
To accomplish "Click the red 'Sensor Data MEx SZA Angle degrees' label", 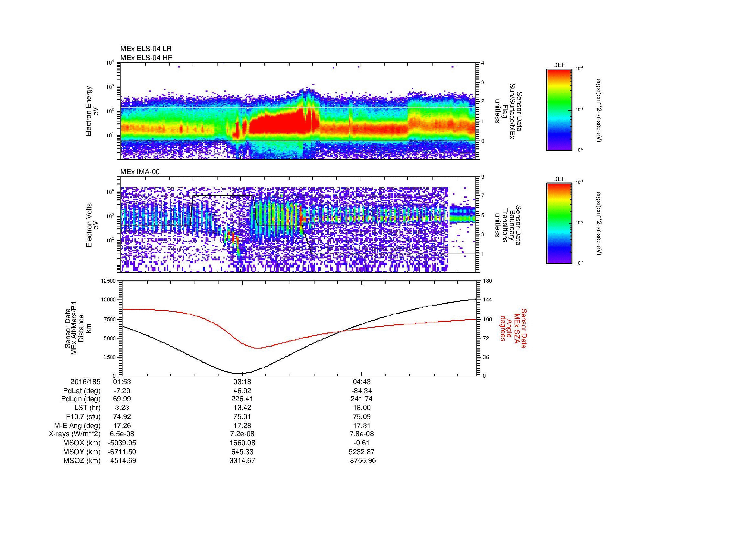I will [x=513, y=328].
